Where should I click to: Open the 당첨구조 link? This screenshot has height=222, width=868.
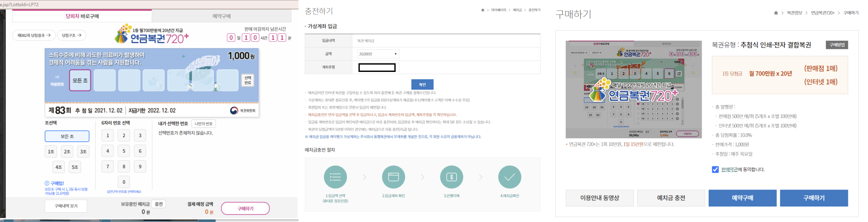(72, 35)
